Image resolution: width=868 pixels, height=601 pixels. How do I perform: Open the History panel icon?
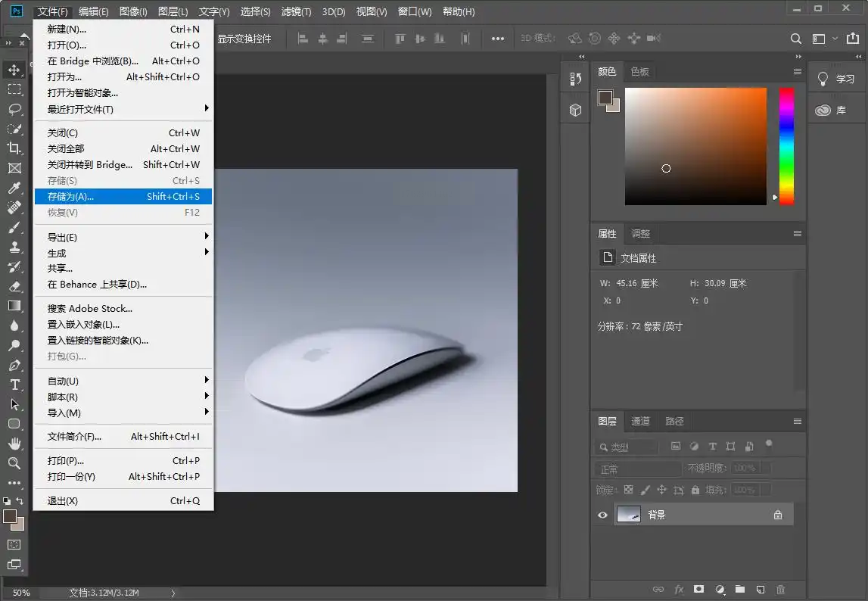pyautogui.click(x=576, y=79)
